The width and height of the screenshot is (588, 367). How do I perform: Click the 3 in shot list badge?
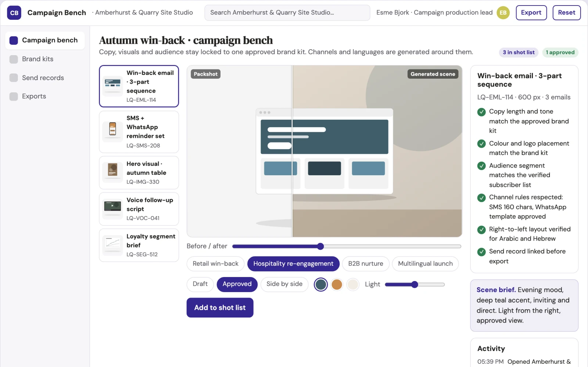tap(519, 53)
